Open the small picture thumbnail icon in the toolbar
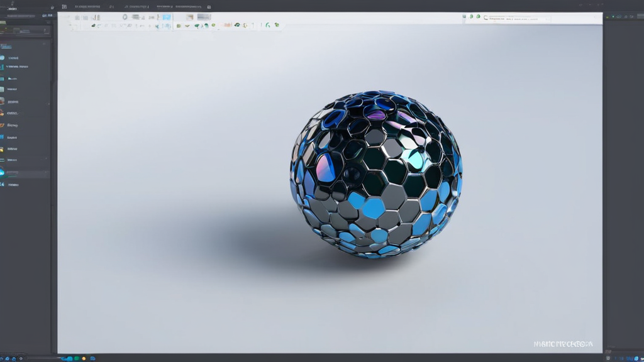The height and width of the screenshot is (362, 644). 189,17
